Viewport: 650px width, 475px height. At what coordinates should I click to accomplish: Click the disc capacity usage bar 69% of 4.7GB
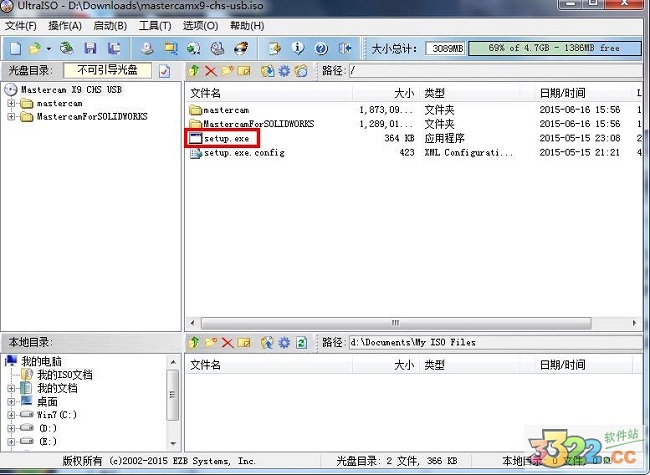555,48
